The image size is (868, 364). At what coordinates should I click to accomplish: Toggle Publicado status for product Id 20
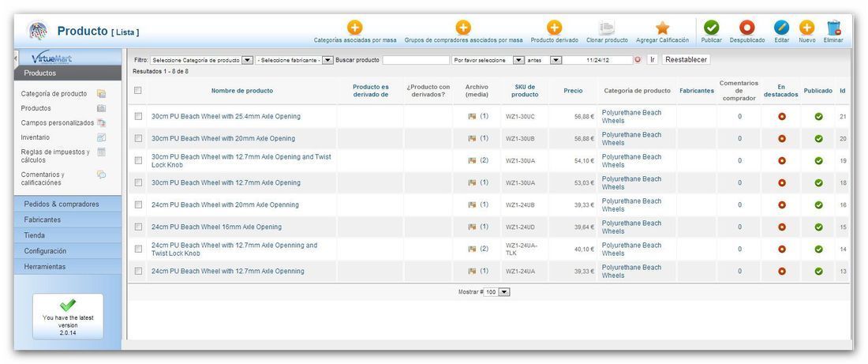[819, 138]
